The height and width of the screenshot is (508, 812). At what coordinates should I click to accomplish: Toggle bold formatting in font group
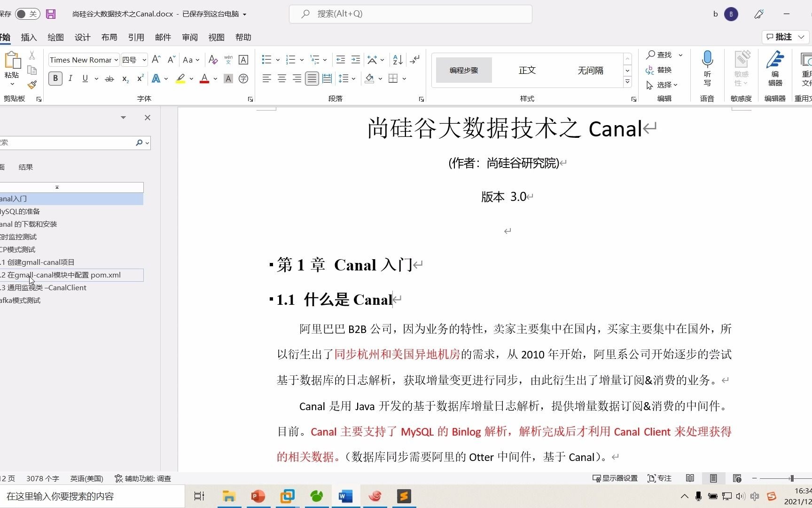pos(55,79)
